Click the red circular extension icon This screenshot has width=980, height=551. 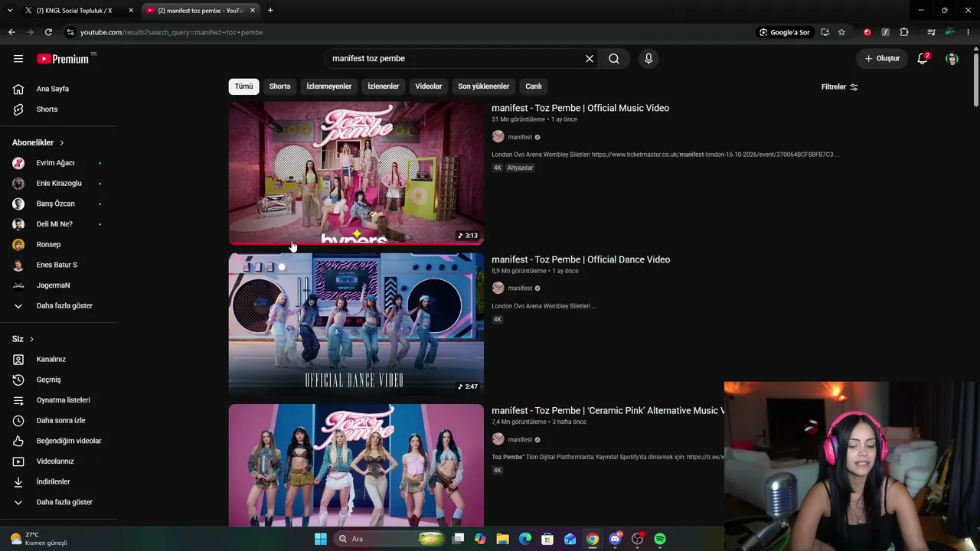[867, 32]
